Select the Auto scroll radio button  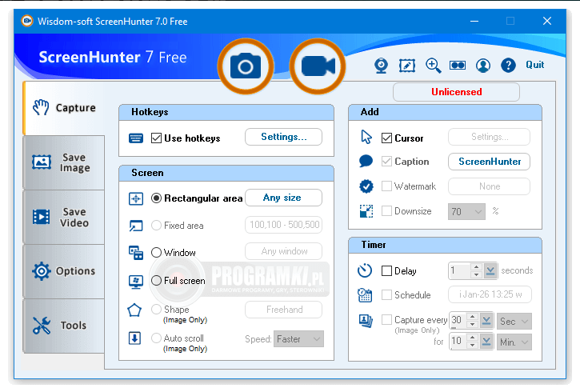pos(157,338)
